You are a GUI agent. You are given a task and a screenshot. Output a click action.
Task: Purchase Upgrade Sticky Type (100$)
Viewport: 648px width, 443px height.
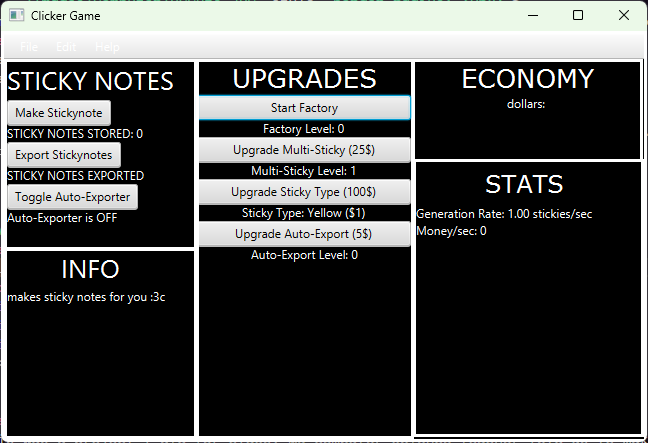(x=304, y=192)
